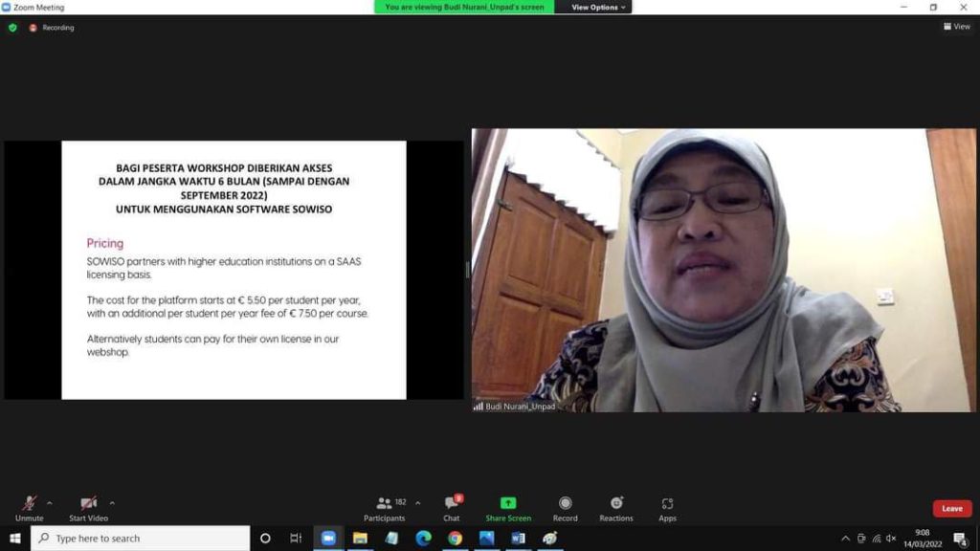The image size is (980, 551).
Task: Click the 'Type here to search' box
Action: [x=140, y=538]
